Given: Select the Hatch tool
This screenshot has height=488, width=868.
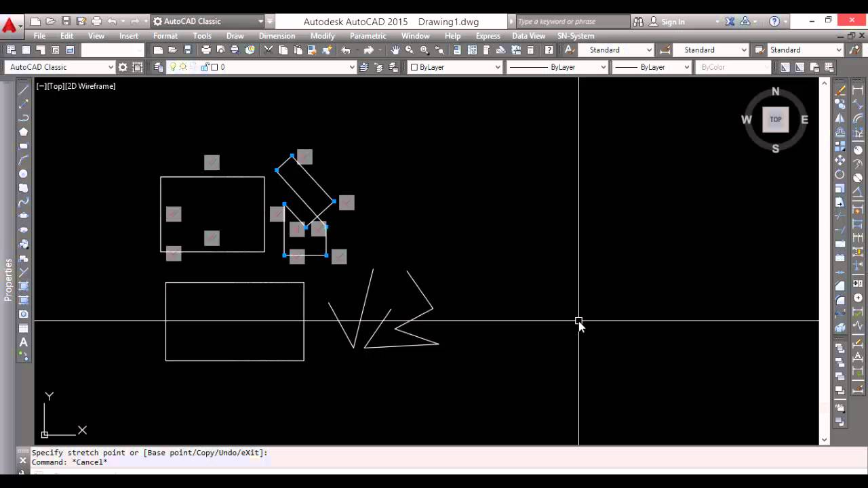Looking at the screenshot, I should pos(24,287).
